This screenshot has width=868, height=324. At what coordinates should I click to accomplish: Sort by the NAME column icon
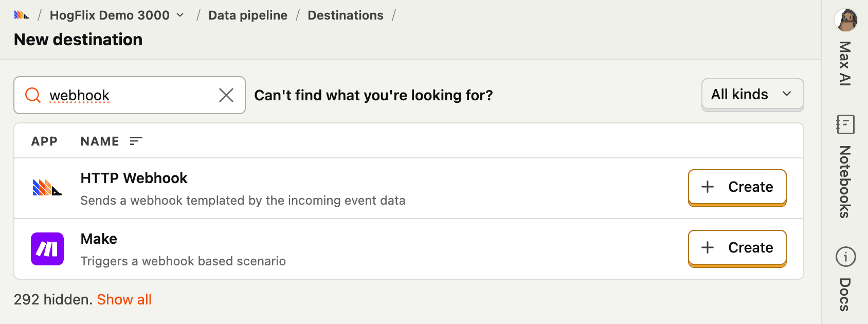(x=136, y=141)
